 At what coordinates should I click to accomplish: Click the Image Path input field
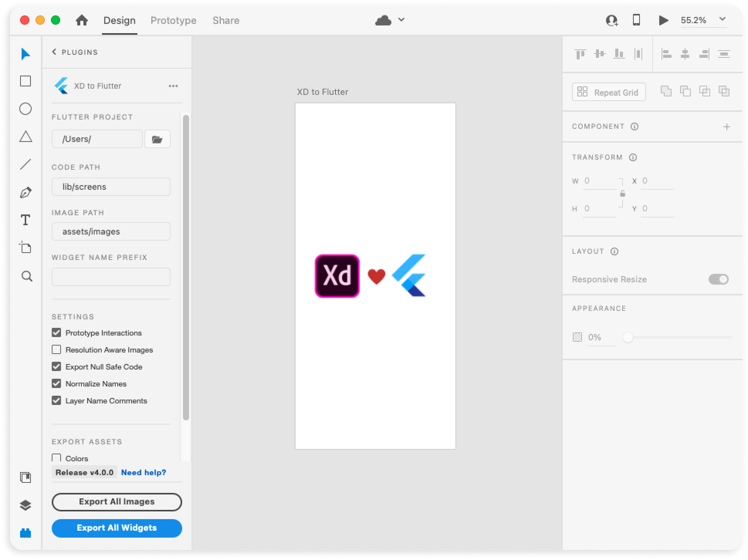(111, 231)
